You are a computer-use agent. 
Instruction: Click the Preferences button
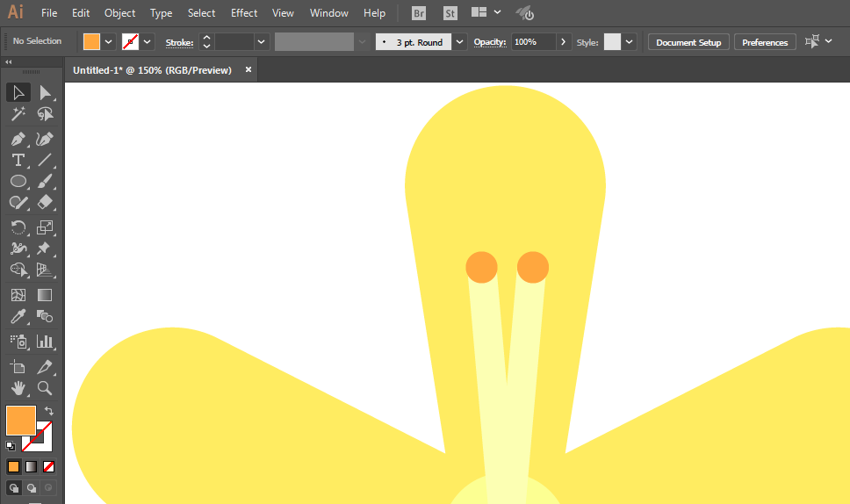click(765, 42)
